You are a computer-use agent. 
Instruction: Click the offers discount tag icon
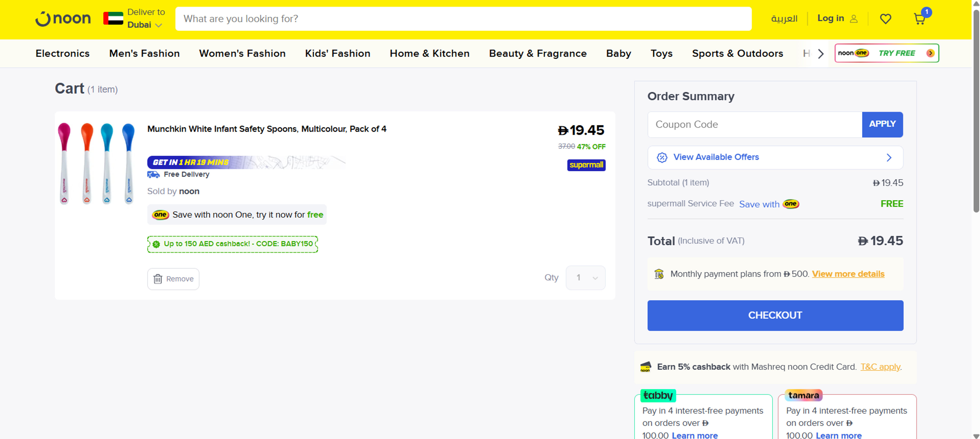(x=661, y=157)
